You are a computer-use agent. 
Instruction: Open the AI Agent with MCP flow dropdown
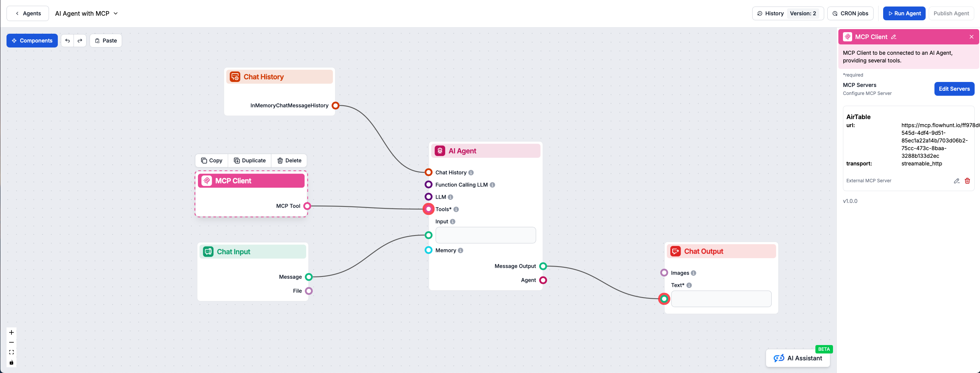pos(116,13)
